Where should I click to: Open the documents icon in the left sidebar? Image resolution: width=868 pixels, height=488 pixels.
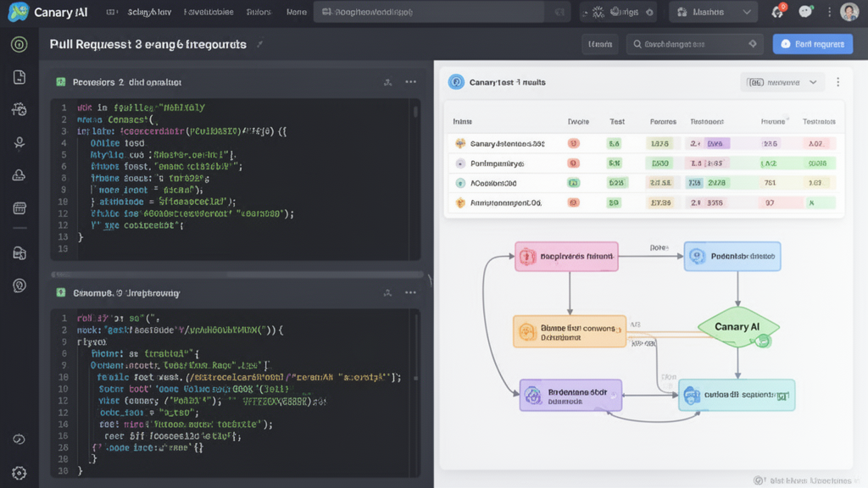click(x=18, y=76)
